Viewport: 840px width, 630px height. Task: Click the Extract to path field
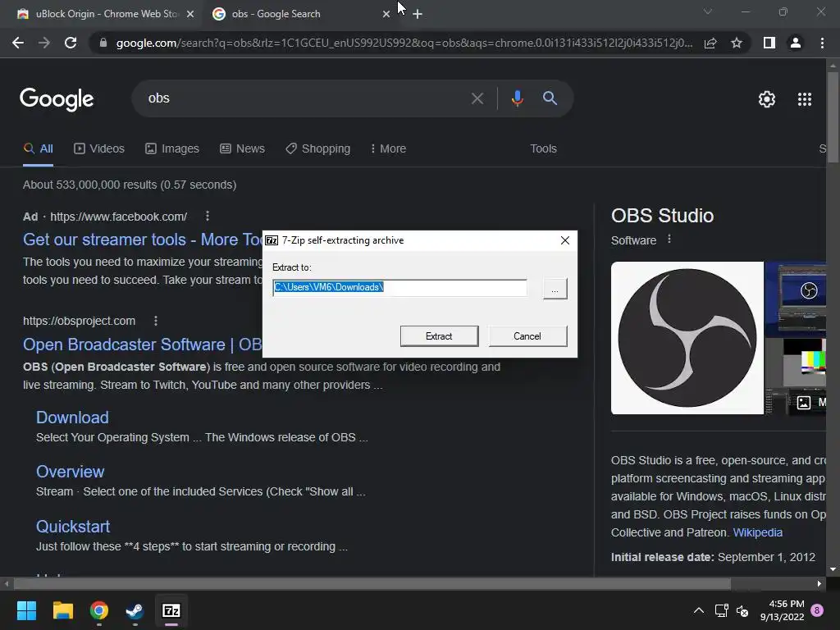(x=399, y=287)
